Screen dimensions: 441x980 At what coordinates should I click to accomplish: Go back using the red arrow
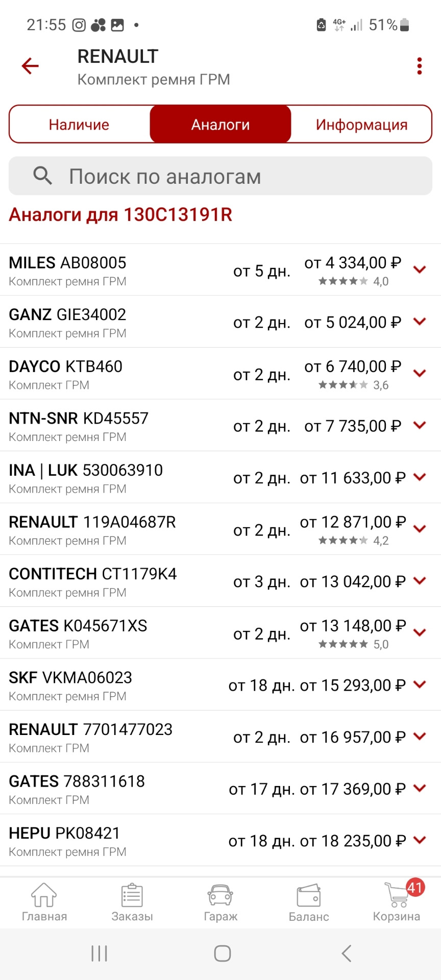point(30,66)
